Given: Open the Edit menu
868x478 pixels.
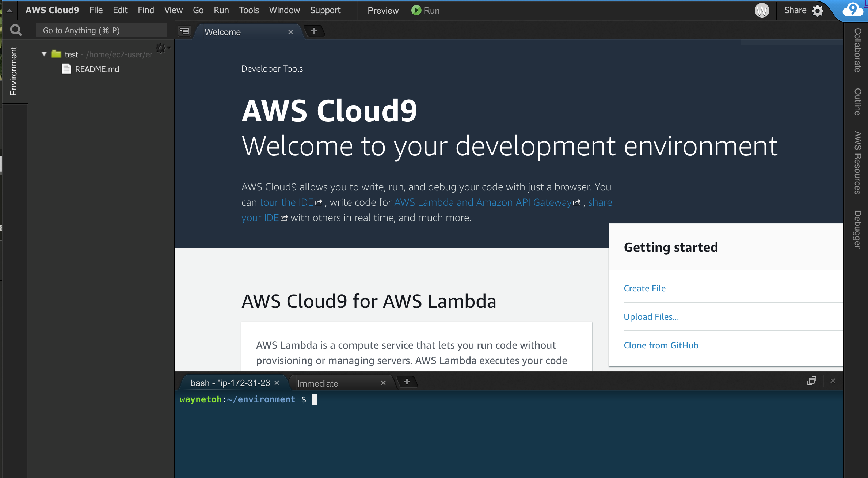Looking at the screenshot, I should point(120,10).
